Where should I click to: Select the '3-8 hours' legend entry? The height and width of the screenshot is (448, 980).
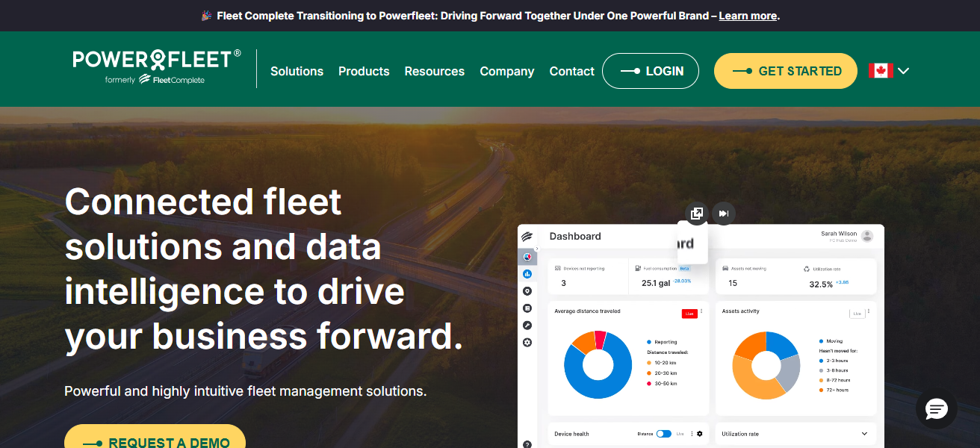(834, 370)
